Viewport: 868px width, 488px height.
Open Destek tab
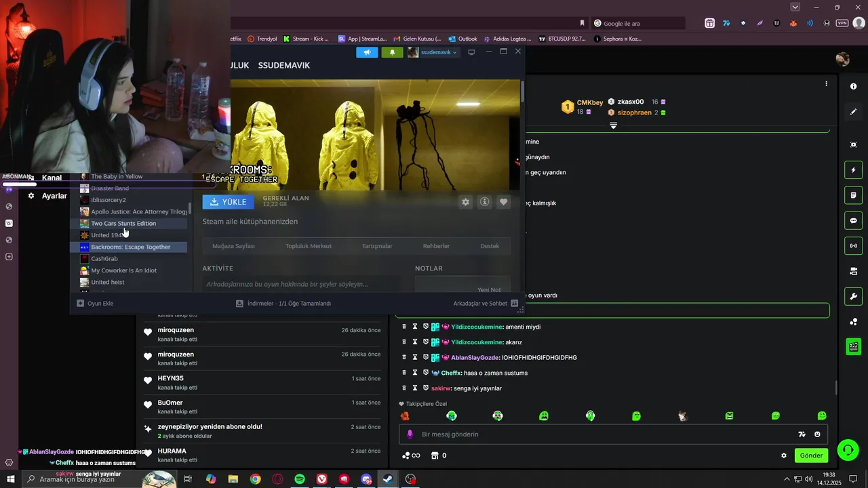pyautogui.click(x=490, y=246)
